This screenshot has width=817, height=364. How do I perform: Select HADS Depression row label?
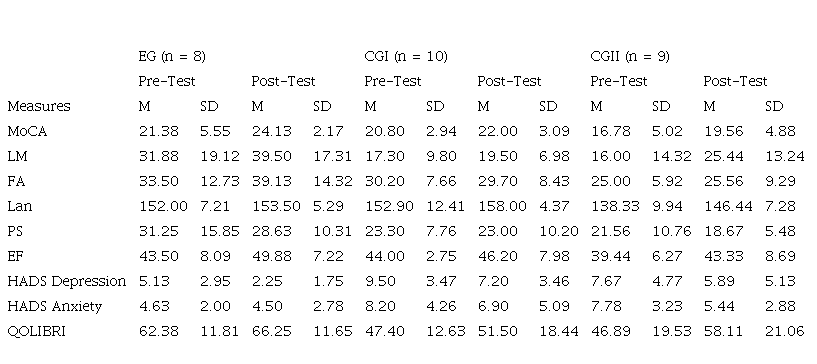[67, 282]
